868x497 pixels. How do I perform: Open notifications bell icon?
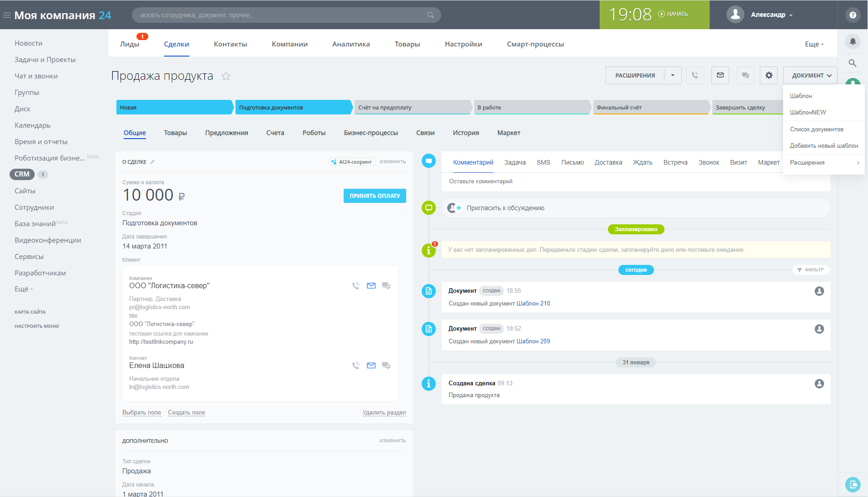pyautogui.click(x=852, y=41)
